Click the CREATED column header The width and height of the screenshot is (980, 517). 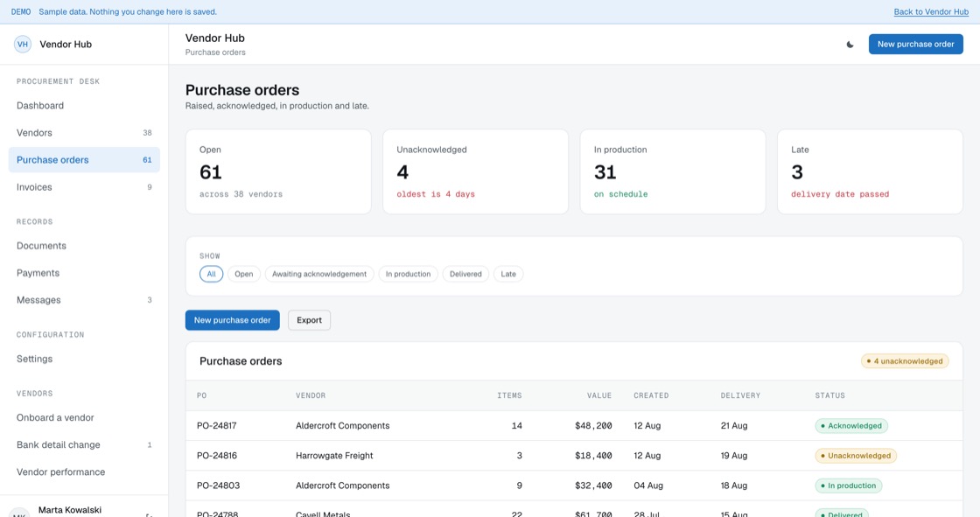tap(651, 395)
